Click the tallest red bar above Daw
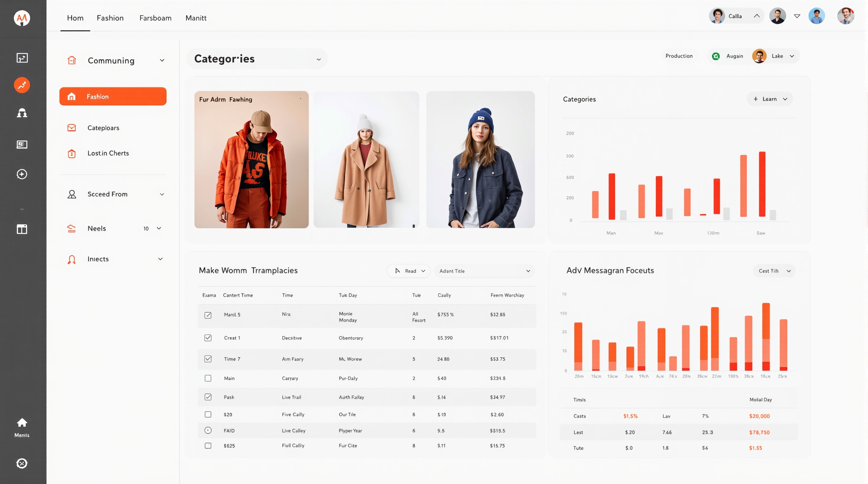The width and height of the screenshot is (868, 484). [x=762, y=184]
